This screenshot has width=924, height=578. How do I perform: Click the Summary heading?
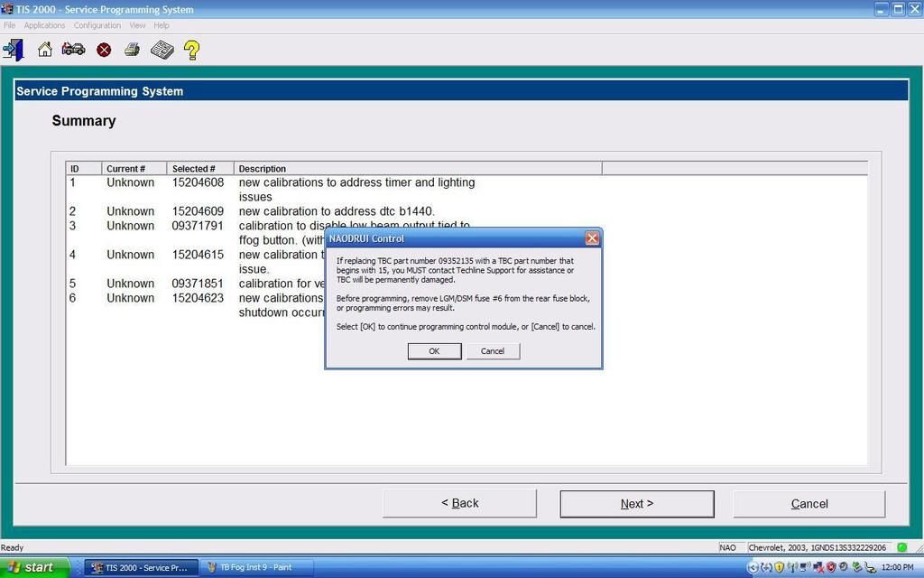pyautogui.click(x=84, y=120)
